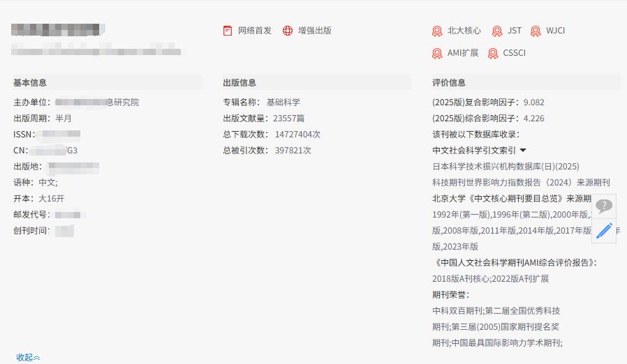
Task: Click the ISSN label
Action: pyautogui.click(x=24, y=135)
